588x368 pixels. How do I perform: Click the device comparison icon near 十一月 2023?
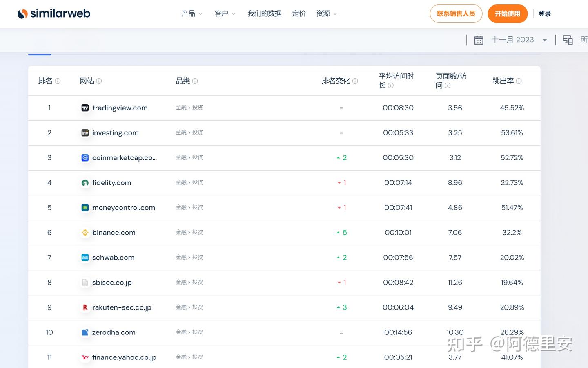tap(568, 40)
